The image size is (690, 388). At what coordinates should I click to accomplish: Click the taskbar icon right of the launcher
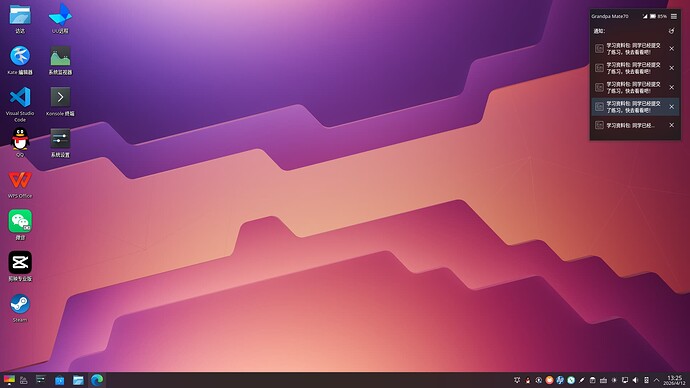click(x=23, y=380)
